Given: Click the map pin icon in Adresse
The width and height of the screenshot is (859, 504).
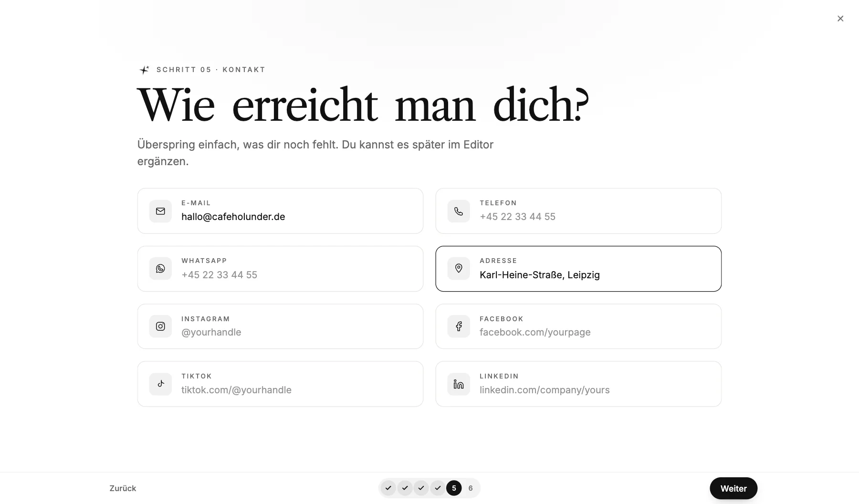Looking at the screenshot, I should tap(459, 269).
